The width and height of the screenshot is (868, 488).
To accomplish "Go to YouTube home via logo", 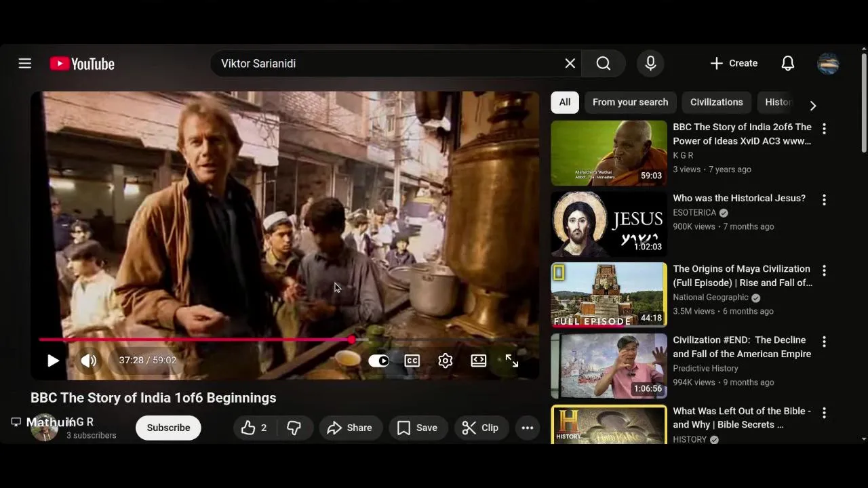I will pyautogui.click(x=82, y=64).
